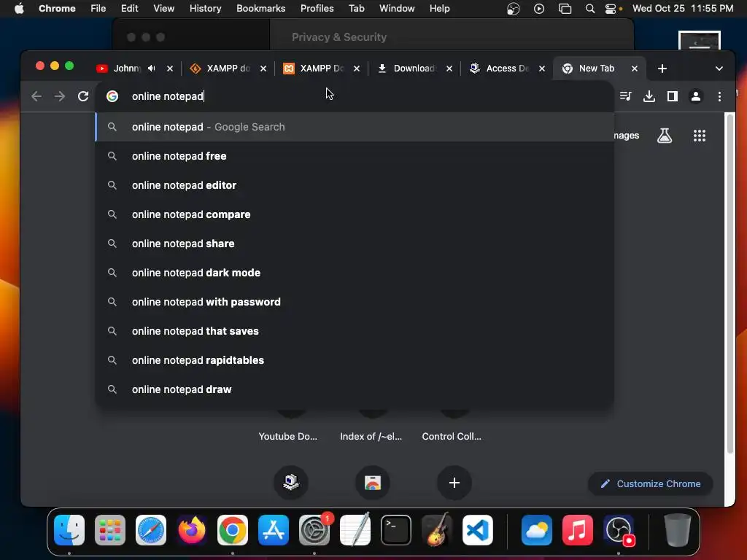Open the History menu
This screenshot has height=560, width=747.
[205, 9]
